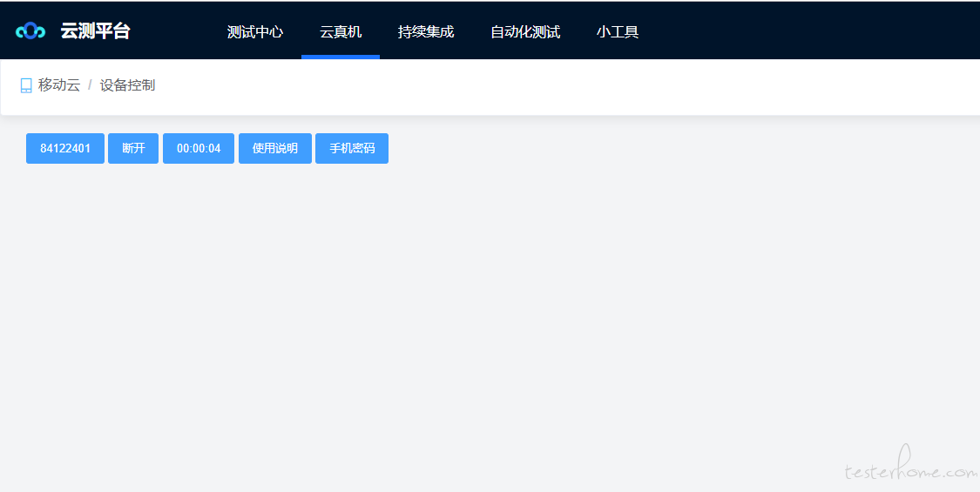Click the 云测平台 title text
Viewport: 980px width, 492px height.
click(x=95, y=30)
